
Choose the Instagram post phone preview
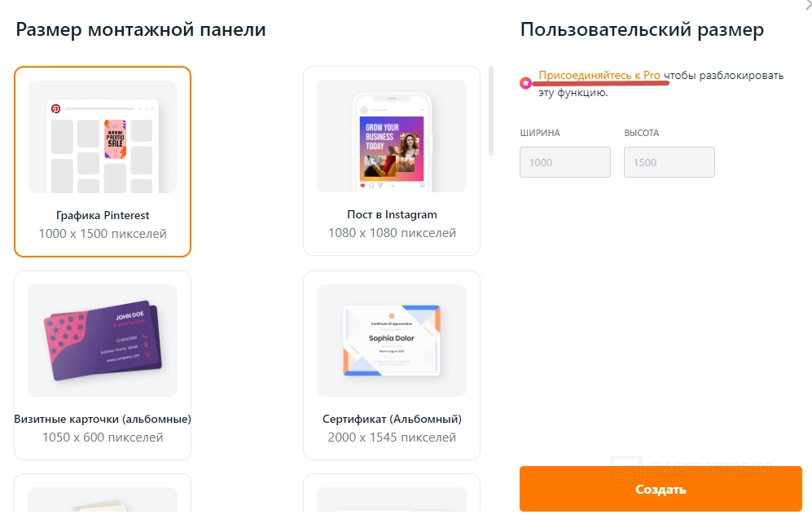coord(392,137)
